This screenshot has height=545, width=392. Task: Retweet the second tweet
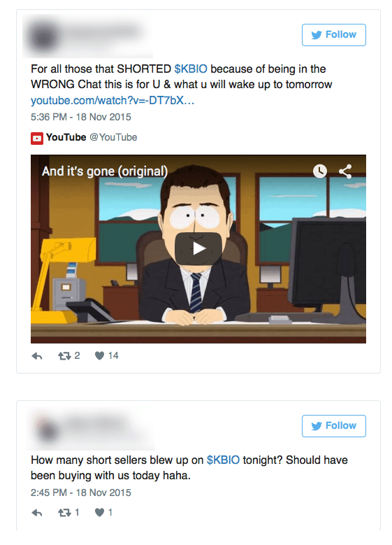[64, 513]
